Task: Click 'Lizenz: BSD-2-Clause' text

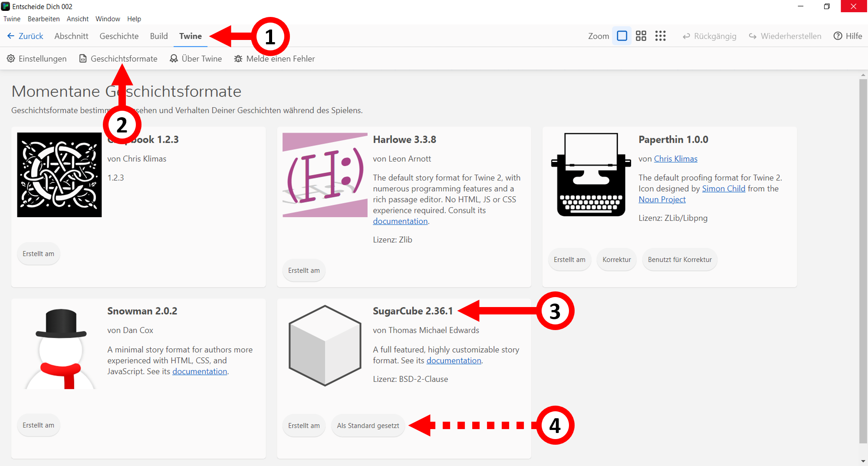Action: point(410,379)
